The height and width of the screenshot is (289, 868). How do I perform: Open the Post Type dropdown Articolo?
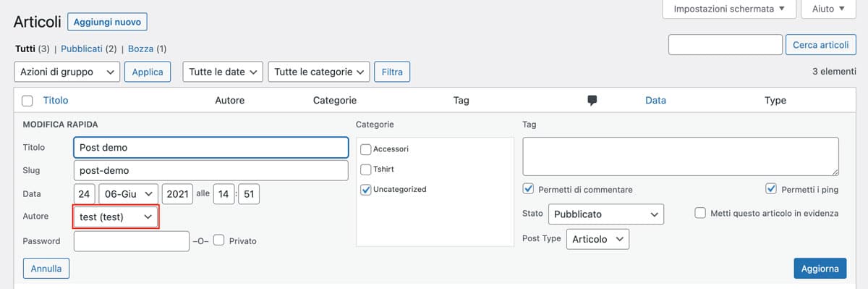coord(597,239)
